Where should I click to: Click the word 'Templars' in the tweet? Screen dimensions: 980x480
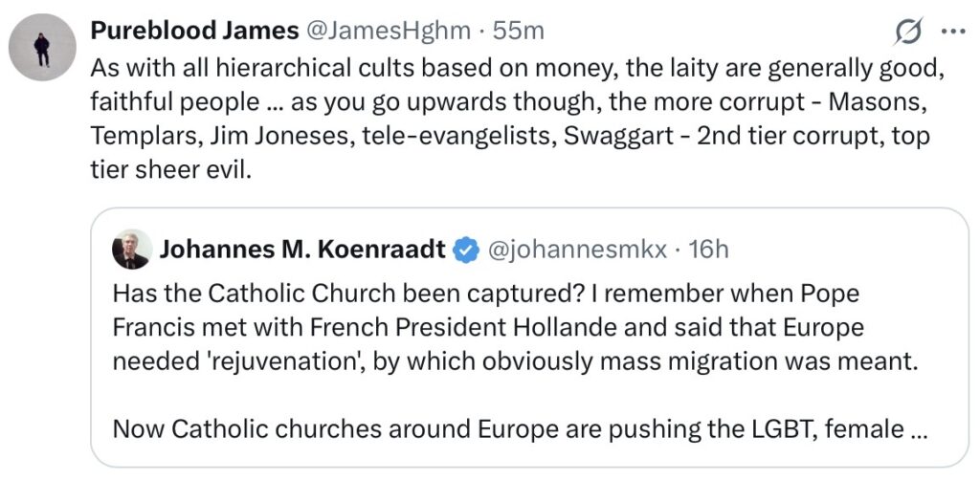pyautogui.click(x=144, y=136)
